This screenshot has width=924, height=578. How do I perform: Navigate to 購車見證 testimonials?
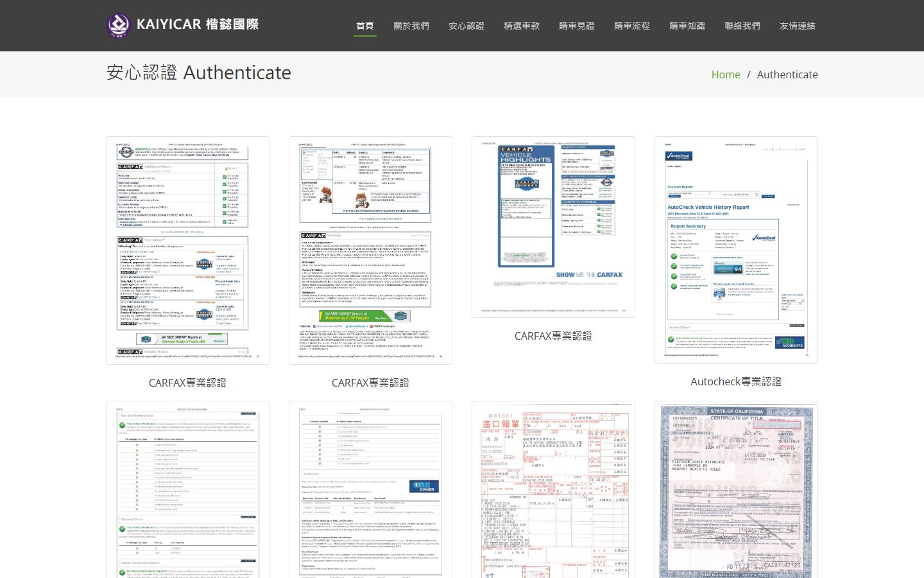click(577, 26)
